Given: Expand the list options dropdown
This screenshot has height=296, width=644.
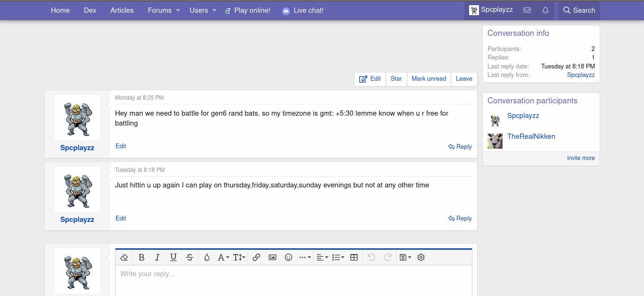Looking at the screenshot, I should 338,257.
